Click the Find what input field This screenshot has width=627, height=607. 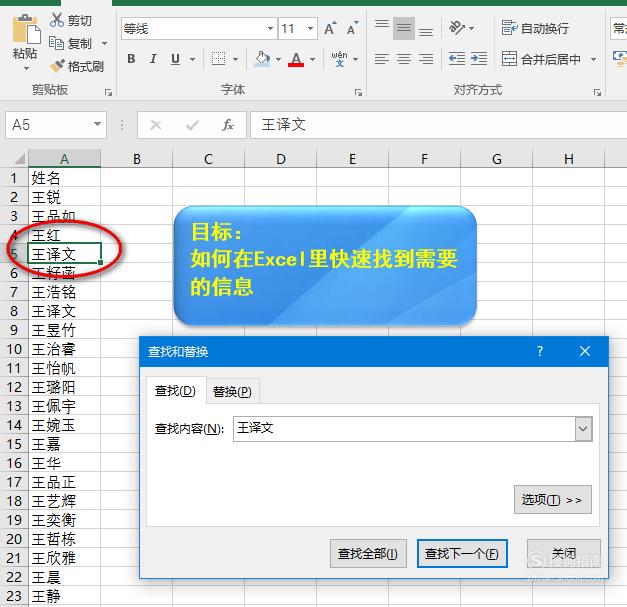click(404, 429)
